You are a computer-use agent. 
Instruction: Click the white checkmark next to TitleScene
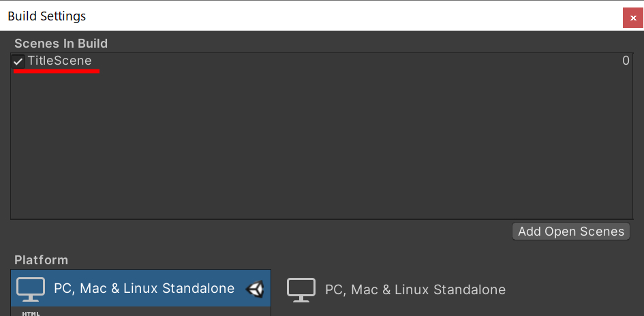(x=18, y=61)
